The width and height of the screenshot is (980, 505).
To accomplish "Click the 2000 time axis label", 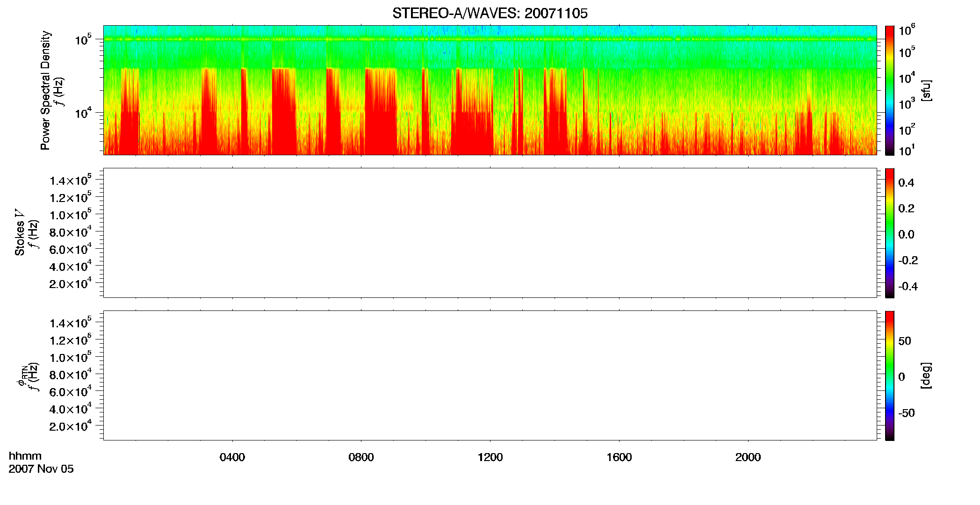I will click(x=748, y=457).
